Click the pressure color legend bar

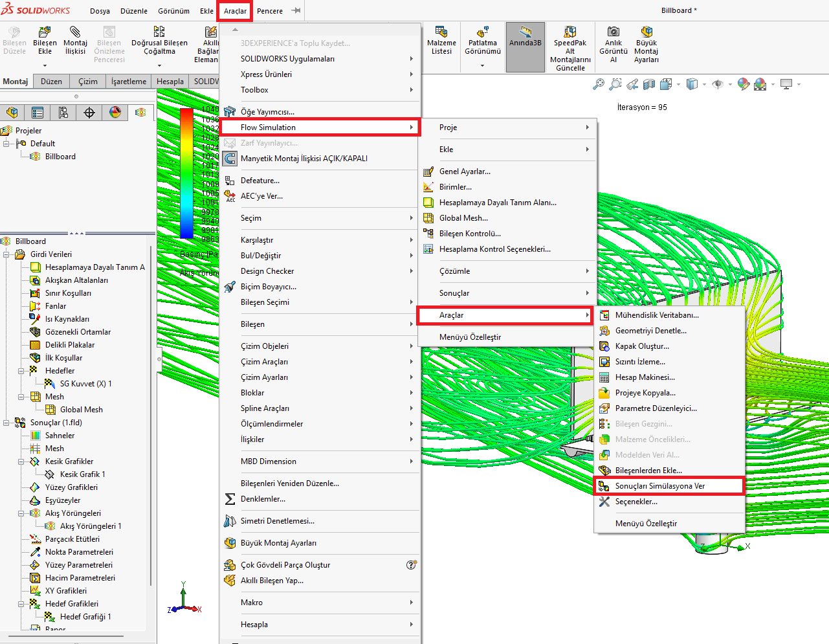(x=186, y=173)
